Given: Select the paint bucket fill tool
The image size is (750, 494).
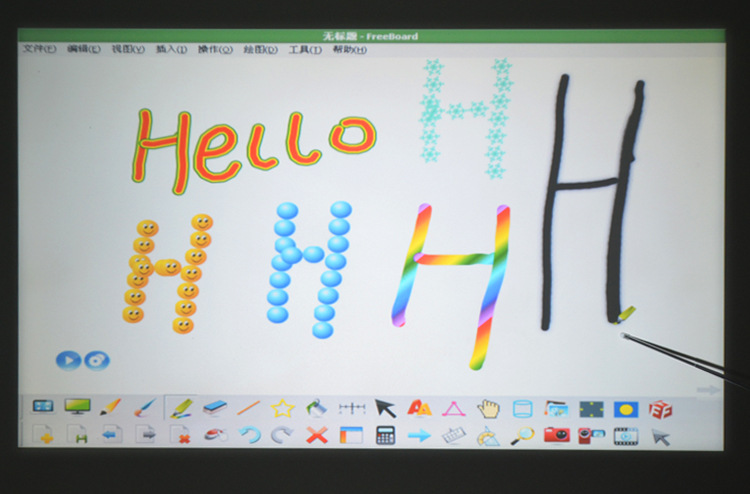Looking at the screenshot, I should (x=317, y=408).
